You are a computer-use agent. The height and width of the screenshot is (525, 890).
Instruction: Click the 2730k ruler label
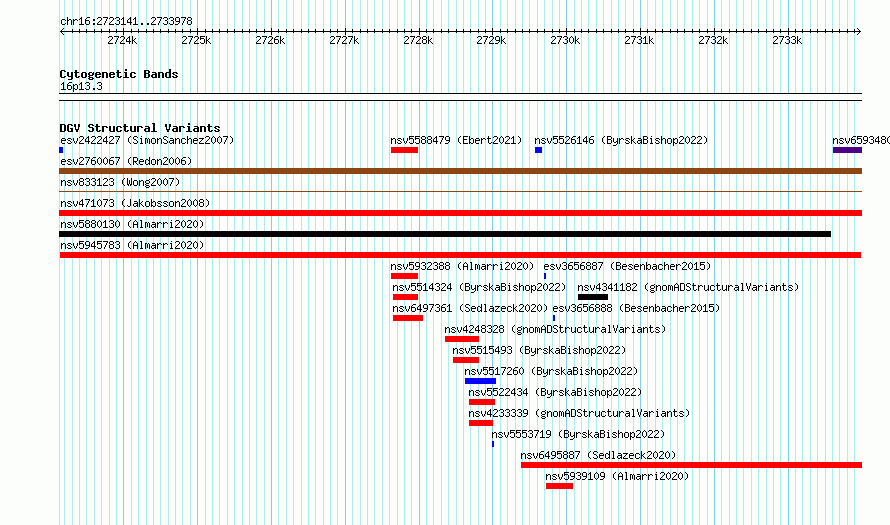click(565, 40)
